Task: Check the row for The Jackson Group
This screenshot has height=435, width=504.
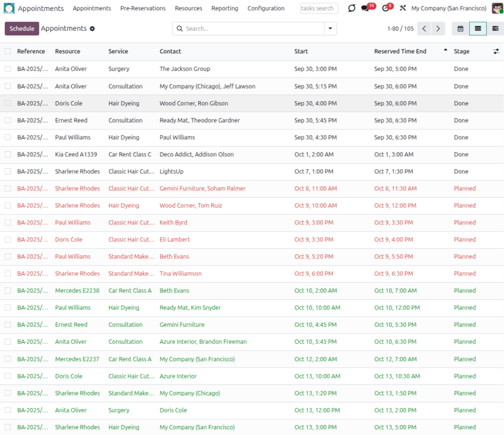Action: coord(8,69)
